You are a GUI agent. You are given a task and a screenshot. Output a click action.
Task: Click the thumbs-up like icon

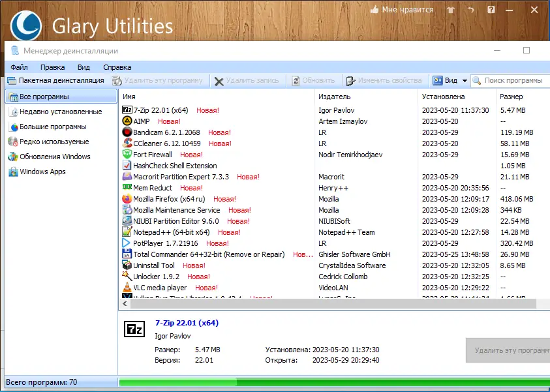click(374, 10)
